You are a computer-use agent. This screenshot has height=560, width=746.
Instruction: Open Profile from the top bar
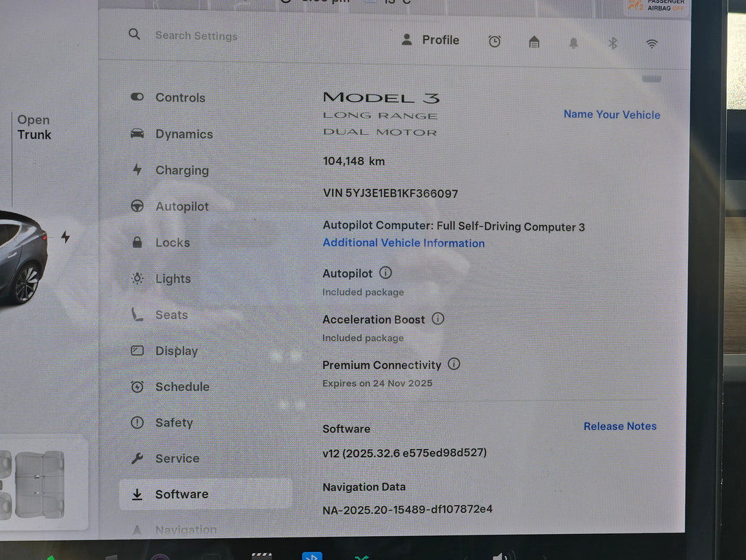pos(430,40)
